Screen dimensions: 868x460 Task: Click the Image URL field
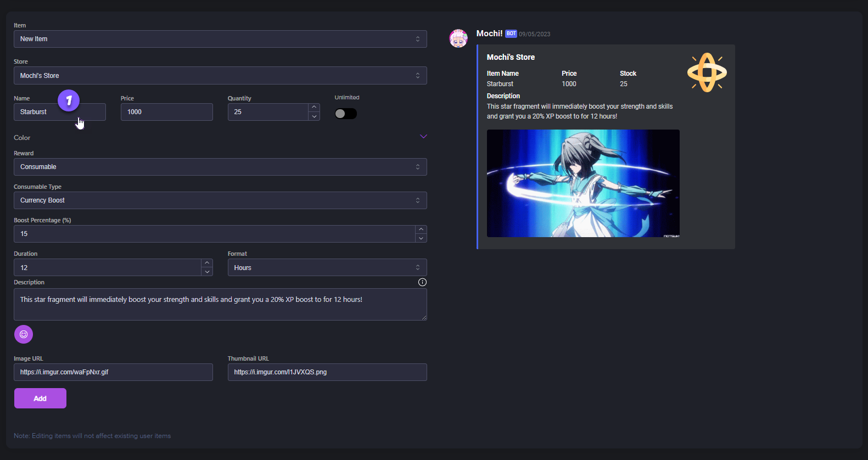[113, 372]
